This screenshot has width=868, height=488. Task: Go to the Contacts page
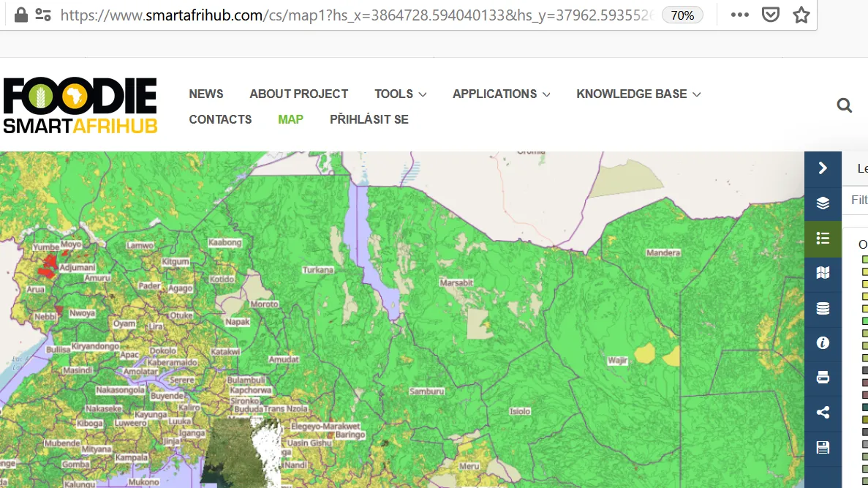pos(220,120)
